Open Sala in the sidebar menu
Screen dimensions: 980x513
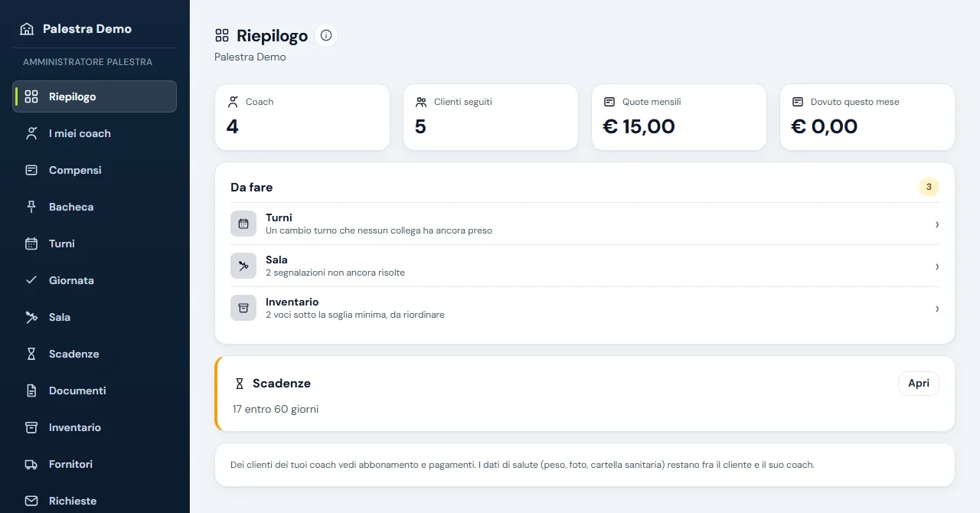(x=95, y=317)
